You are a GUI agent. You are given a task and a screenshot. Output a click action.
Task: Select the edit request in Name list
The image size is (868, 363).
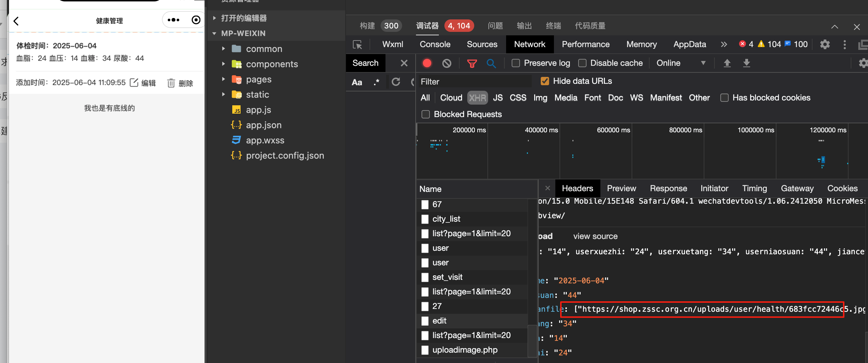[x=472, y=321]
